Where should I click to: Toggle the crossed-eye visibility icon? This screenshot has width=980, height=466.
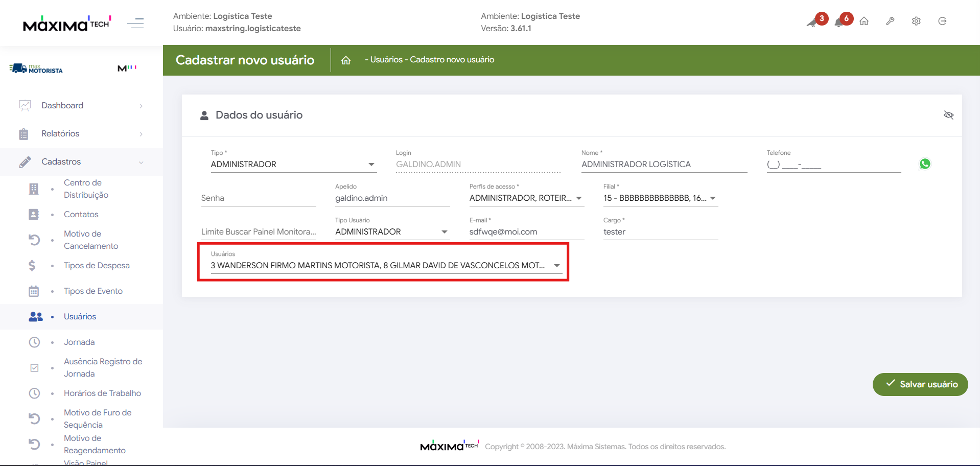click(x=949, y=115)
